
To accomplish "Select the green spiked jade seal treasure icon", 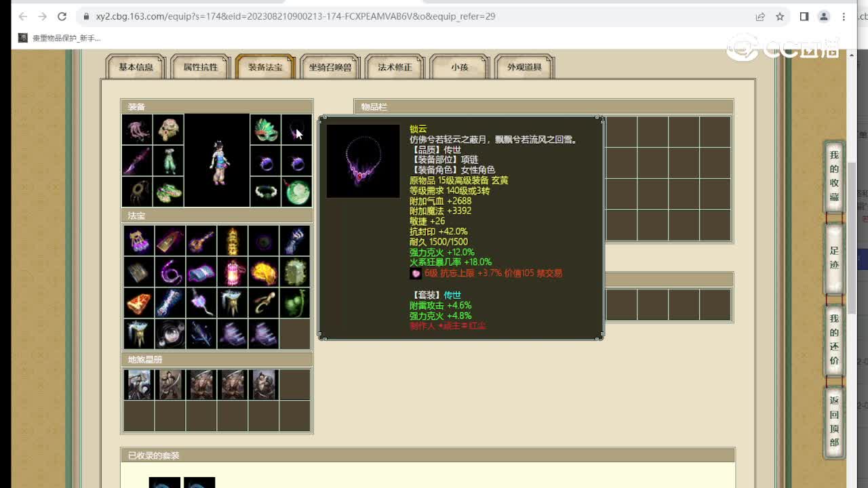I will click(x=295, y=272).
